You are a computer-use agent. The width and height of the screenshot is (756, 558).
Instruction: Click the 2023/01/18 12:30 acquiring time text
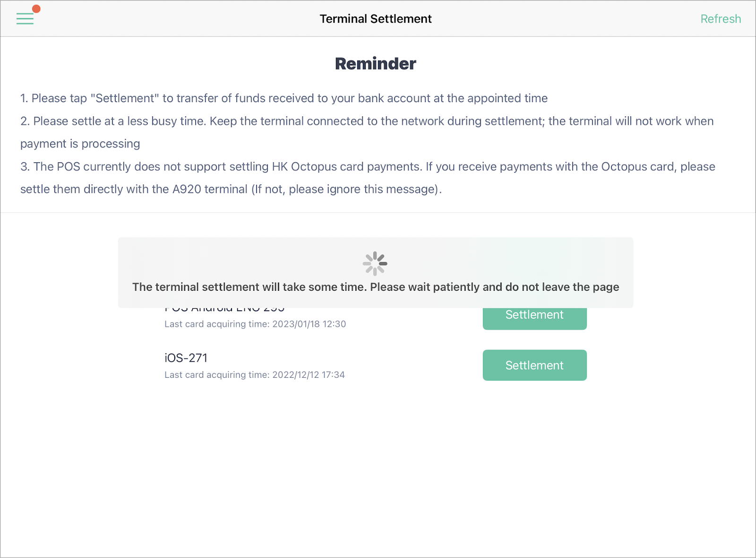pyautogui.click(x=255, y=324)
